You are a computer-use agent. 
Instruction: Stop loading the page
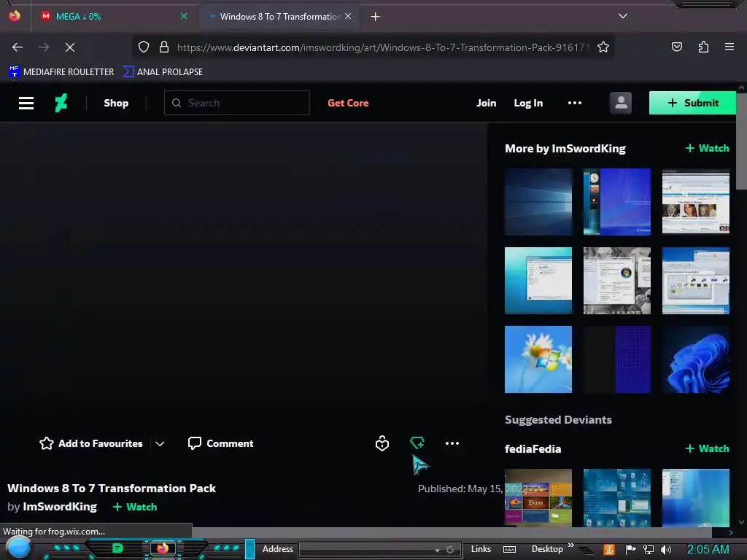pos(69,47)
